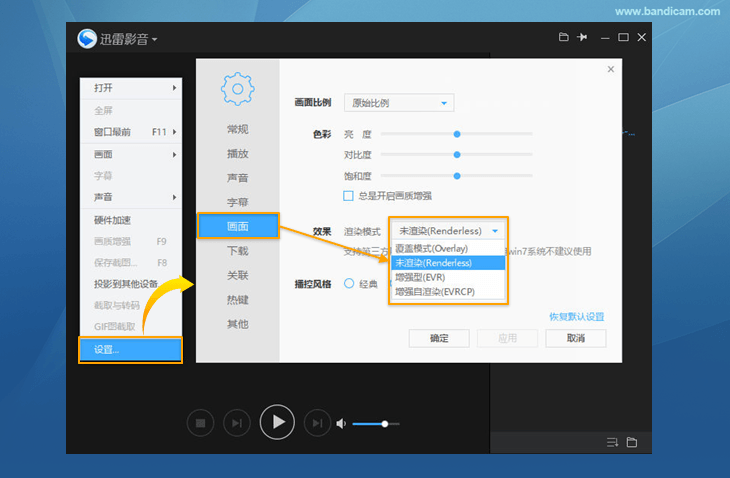This screenshot has height=478, width=730.
Task: Maximize the player window
Action: (623, 37)
